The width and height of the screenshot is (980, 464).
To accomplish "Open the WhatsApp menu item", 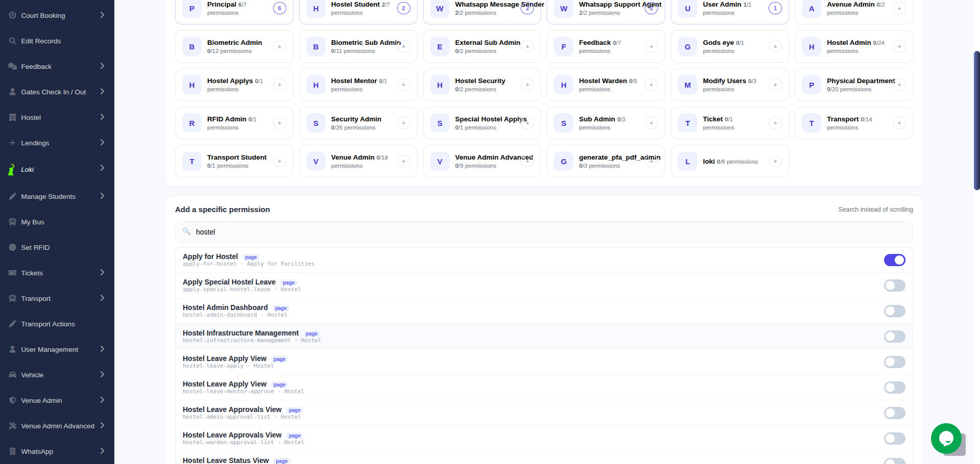I will [x=57, y=451].
